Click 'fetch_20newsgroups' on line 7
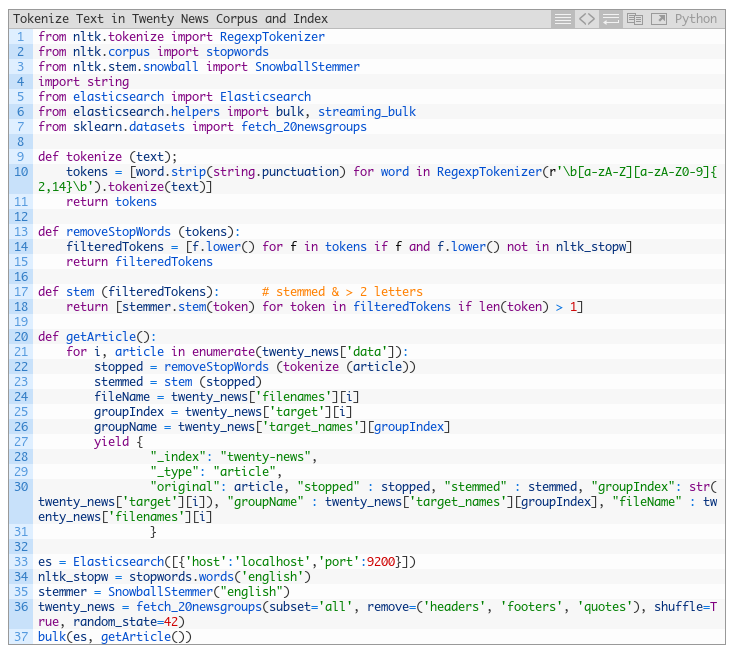735x652 pixels. click(x=304, y=127)
